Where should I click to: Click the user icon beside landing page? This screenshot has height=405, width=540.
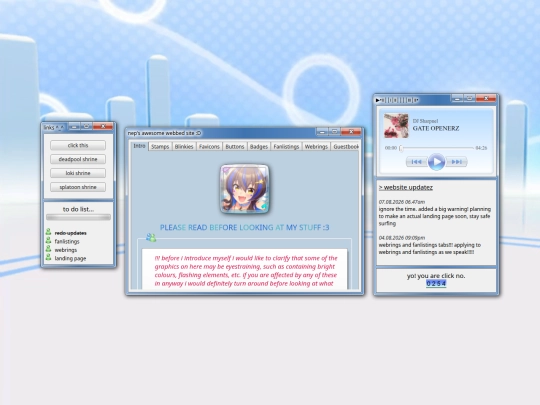coord(49,258)
